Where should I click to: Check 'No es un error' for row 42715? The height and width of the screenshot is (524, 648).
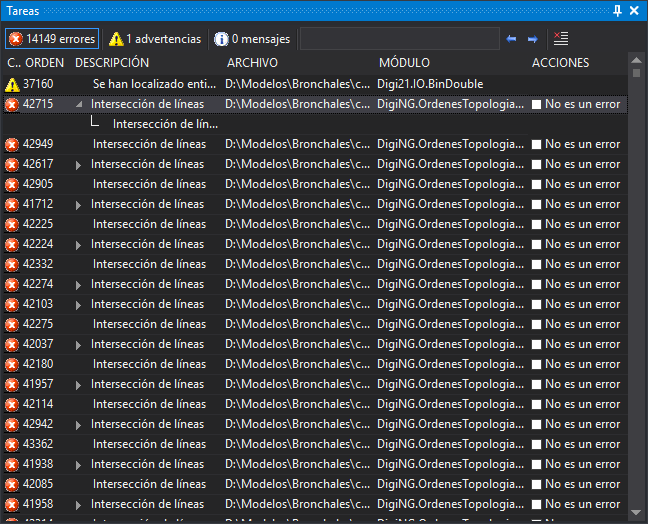[x=536, y=105]
